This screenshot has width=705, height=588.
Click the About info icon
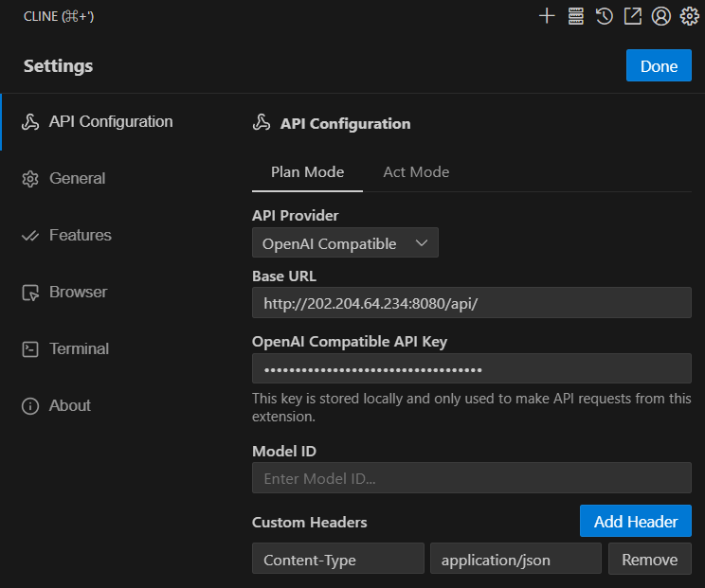click(x=30, y=406)
